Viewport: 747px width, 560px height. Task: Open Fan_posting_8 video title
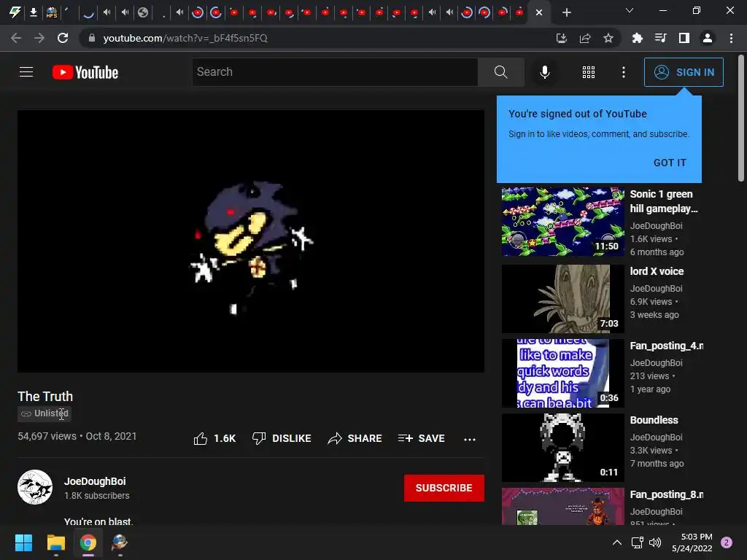pos(666,494)
